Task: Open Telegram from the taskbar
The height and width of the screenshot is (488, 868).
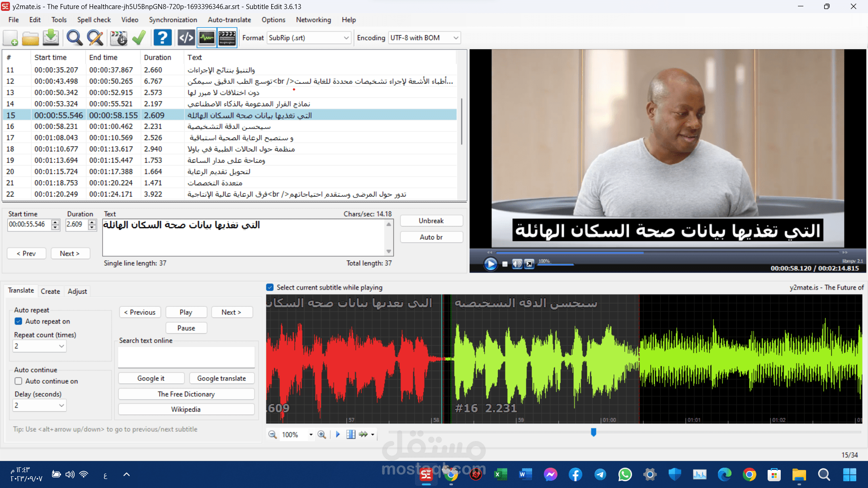Action: [x=600, y=474]
